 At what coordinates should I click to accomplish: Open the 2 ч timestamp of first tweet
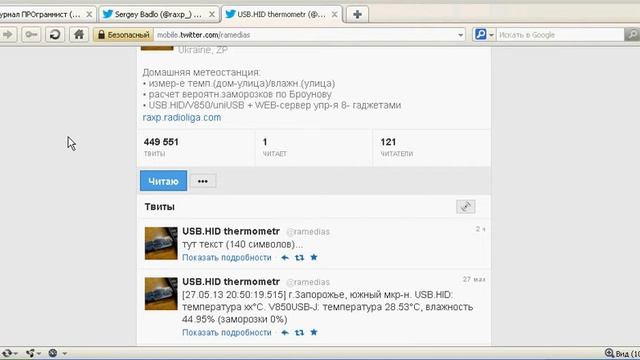[x=480, y=229]
